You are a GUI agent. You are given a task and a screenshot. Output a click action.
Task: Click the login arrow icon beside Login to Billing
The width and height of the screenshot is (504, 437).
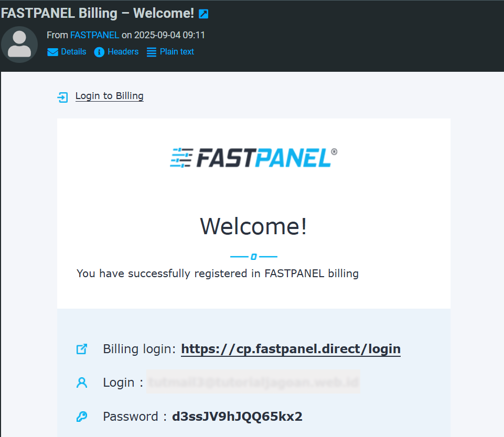click(63, 97)
